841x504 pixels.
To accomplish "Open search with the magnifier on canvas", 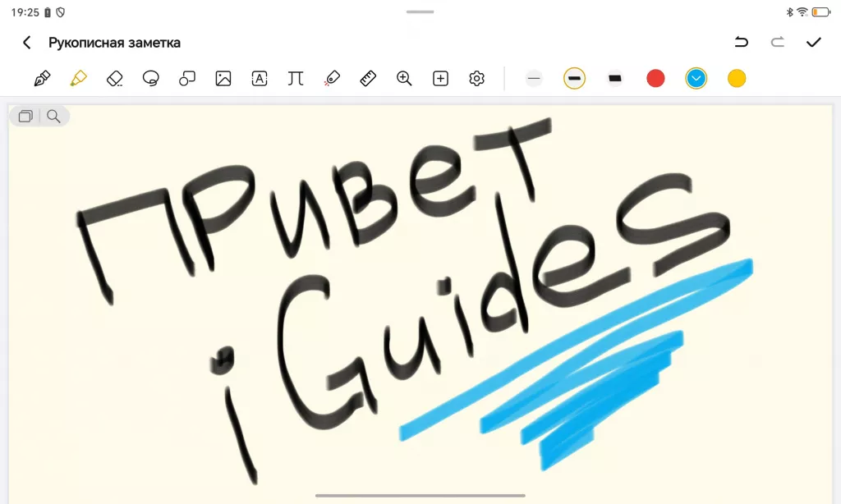I will tap(53, 116).
